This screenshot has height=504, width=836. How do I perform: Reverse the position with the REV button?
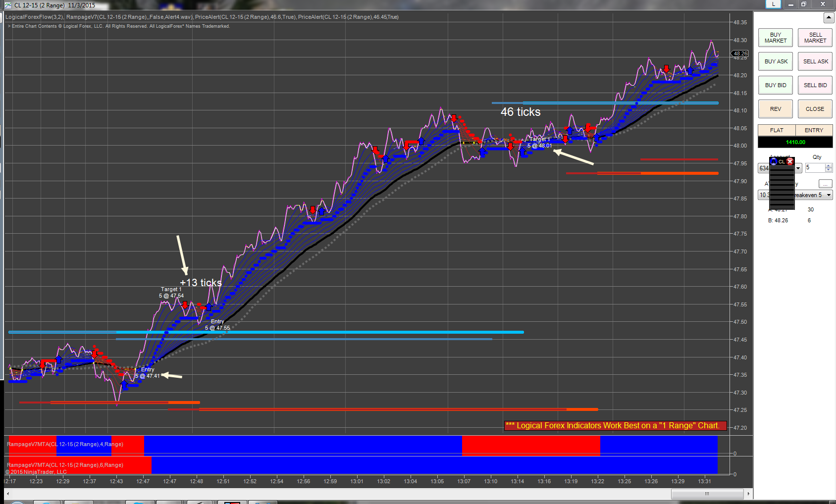pos(776,109)
